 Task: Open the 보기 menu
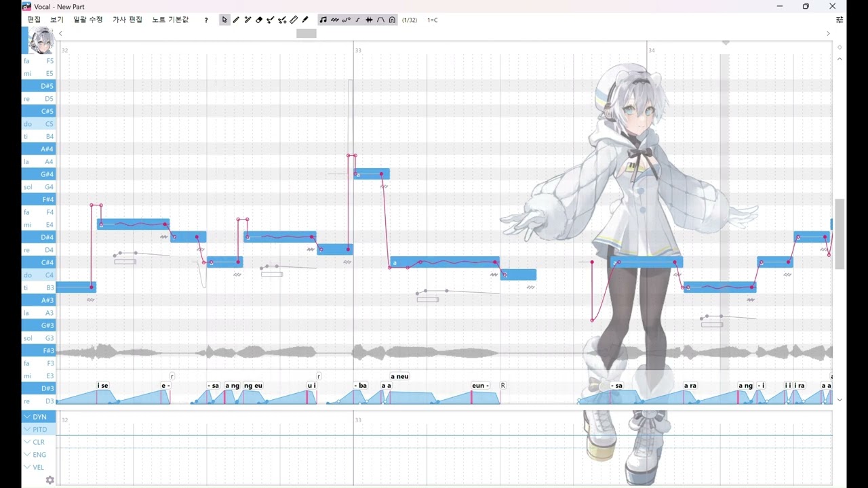(57, 20)
